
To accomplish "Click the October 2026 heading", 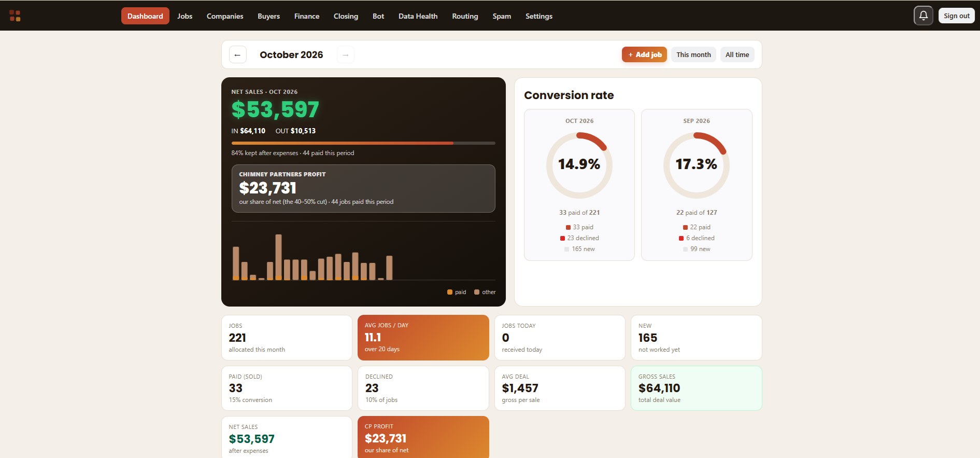I will tap(291, 54).
